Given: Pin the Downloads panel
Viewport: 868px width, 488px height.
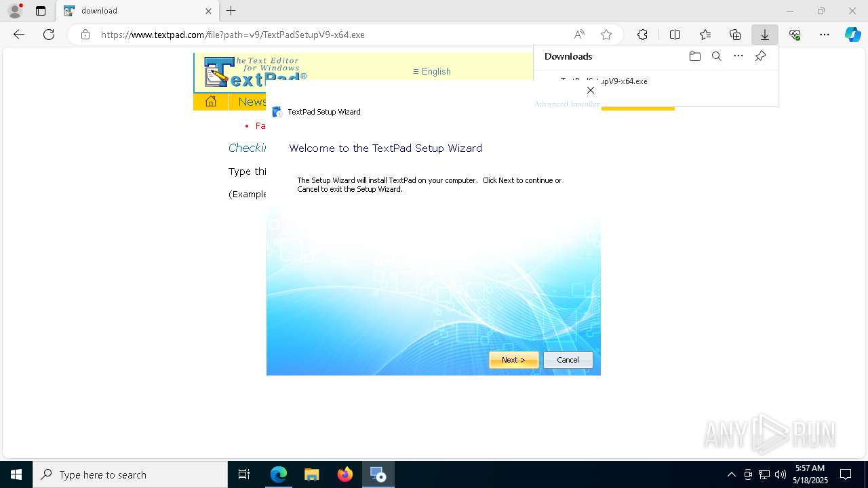Looking at the screenshot, I should click(760, 56).
